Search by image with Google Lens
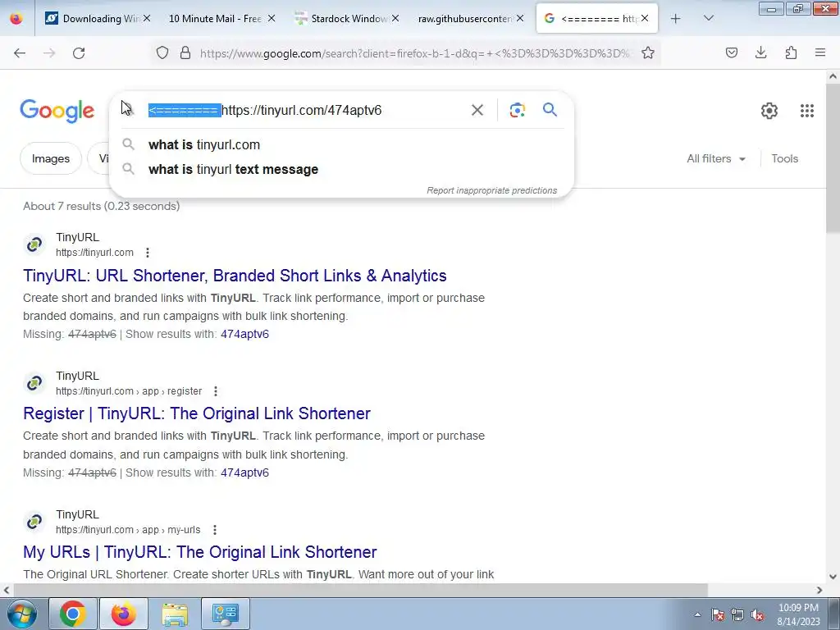 (517, 111)
